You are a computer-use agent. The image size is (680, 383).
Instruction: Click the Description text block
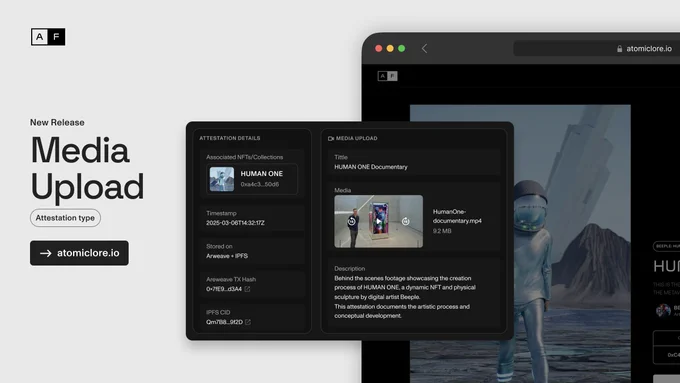(x=405, y=297)
